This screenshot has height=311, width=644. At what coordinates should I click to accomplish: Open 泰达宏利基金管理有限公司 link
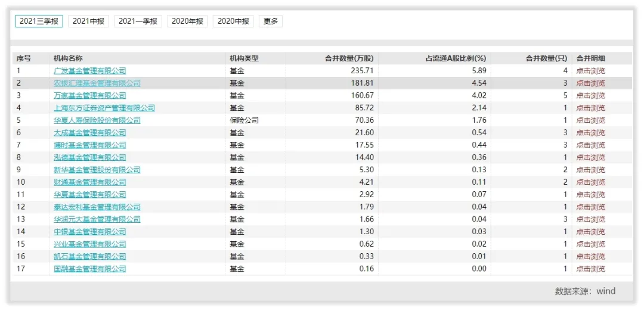(97, 207)
